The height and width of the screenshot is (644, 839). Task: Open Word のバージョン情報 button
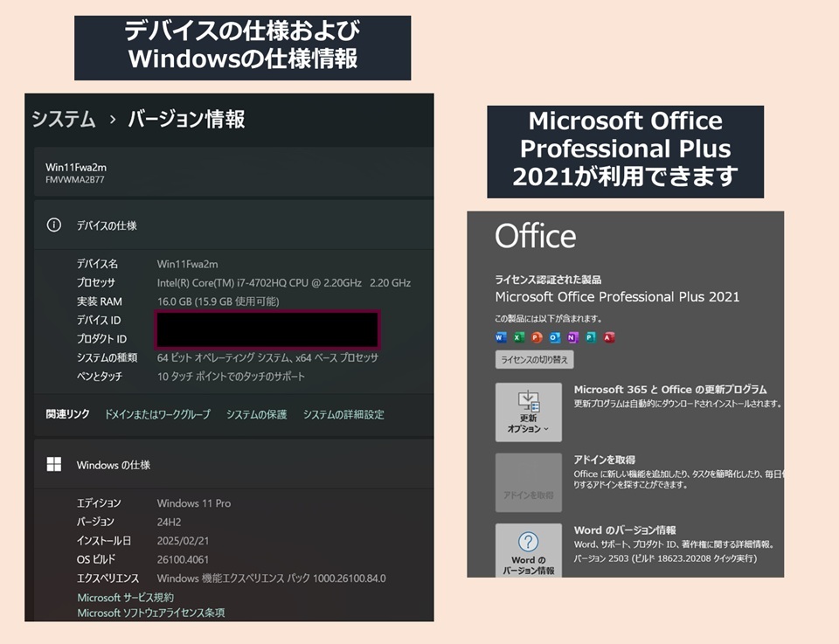point(528,550)
